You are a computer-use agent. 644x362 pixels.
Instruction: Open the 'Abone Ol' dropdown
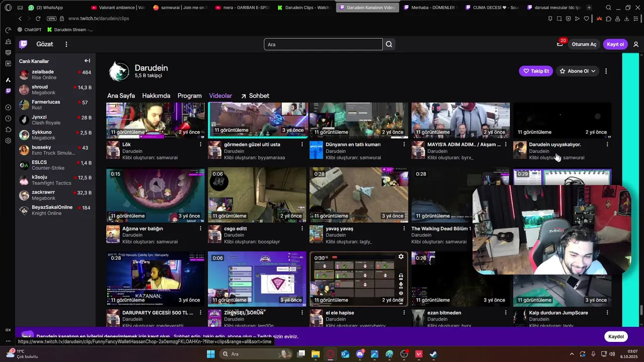pyautogui.click(x=578, y=71)
